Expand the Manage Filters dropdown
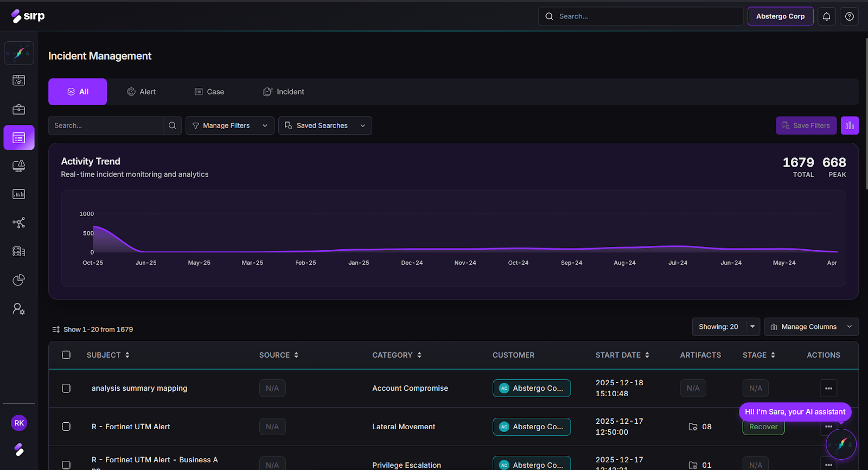 [x=229, y=125]
